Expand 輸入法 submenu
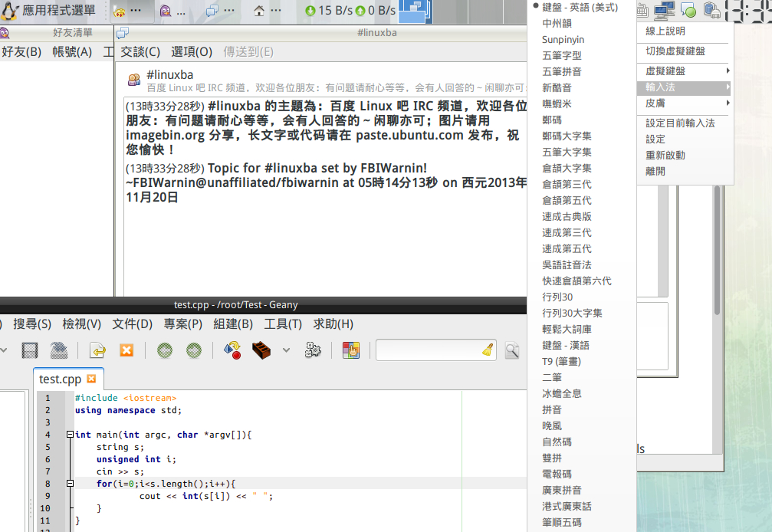This screenshot has height=532, width=772. point(685,87)
